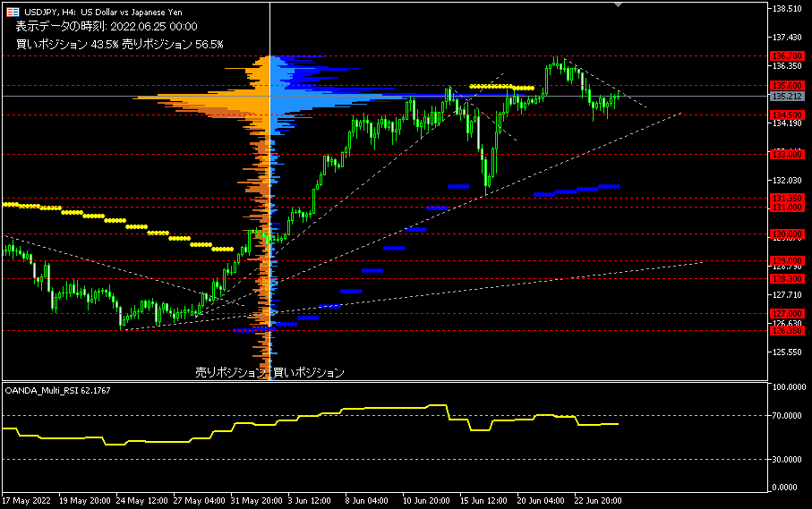The height and width of the screenshot is (509, 812).
Task: Select the '表示データの時刻: 2022.06.25 00:00' label
Action: point(107,26)
